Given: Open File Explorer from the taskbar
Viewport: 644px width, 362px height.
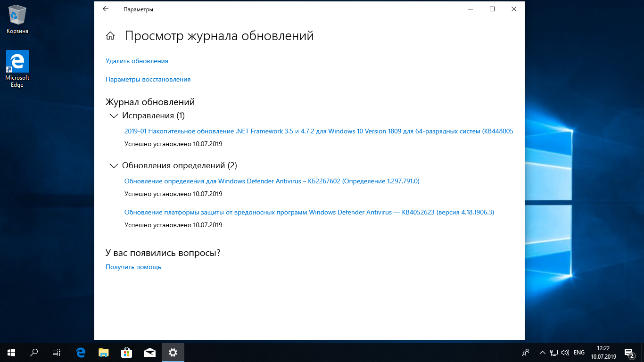Looking at the screenshot, I should (x=103, y=352).
